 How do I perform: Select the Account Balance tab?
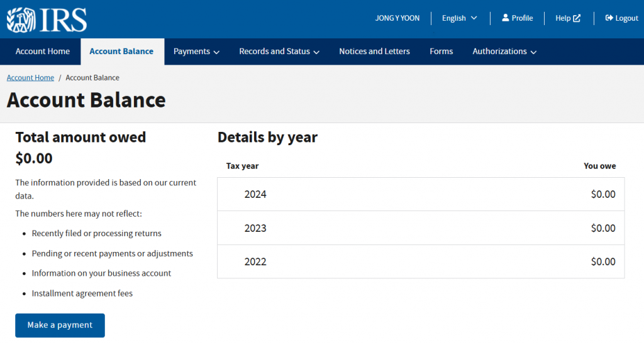coord(121,52)
